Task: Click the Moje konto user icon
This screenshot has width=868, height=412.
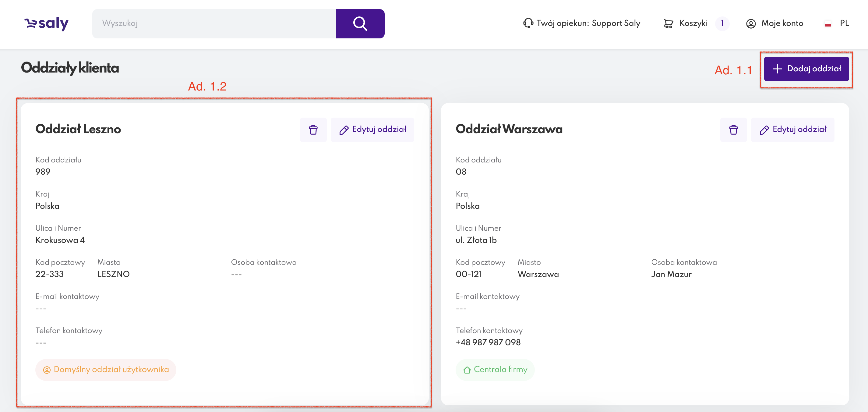Action: click(x=751, y=23)
